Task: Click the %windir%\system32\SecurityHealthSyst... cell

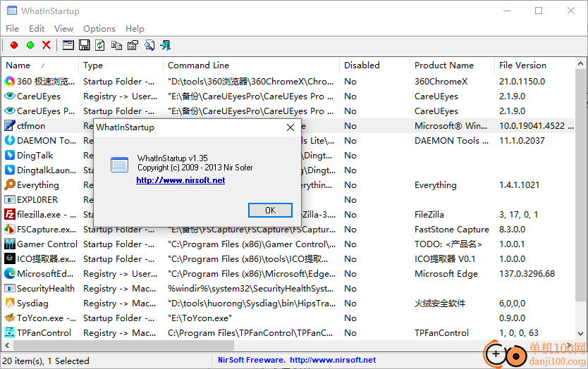Action: tap(250, 289)
